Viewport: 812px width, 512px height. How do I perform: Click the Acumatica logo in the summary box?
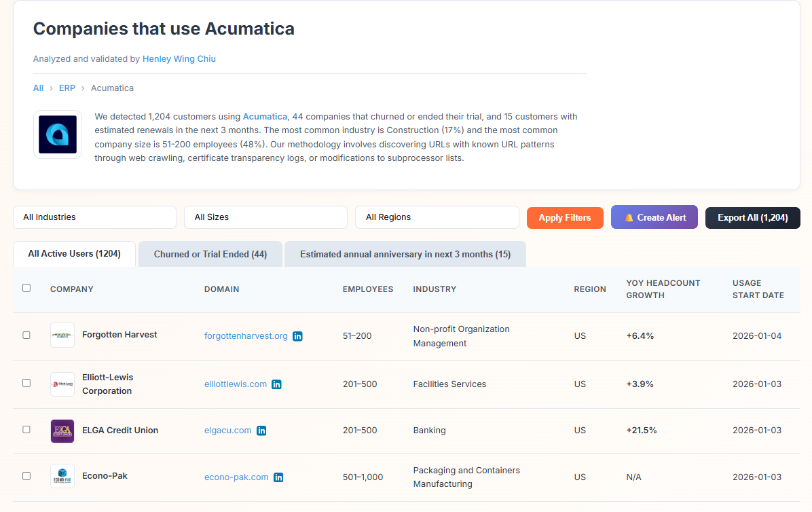[57, 134]
